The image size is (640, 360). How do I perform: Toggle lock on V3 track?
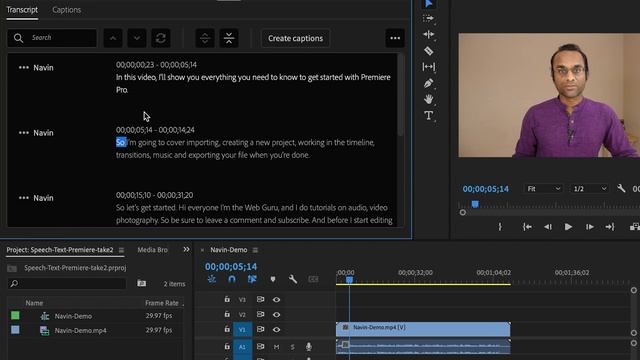coord(227,300)
